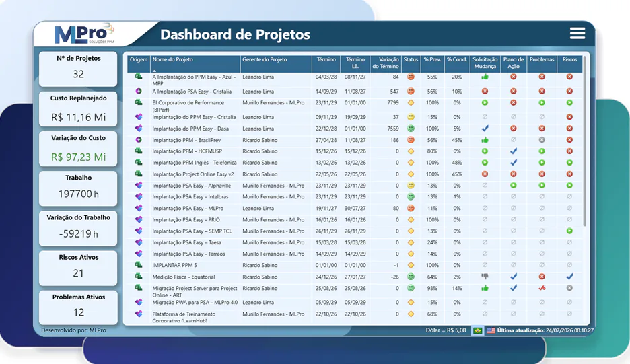Click origin icon for Implantação do PPM Easy - Dasa
Screen dimensions: 630x364
point(139,129)
